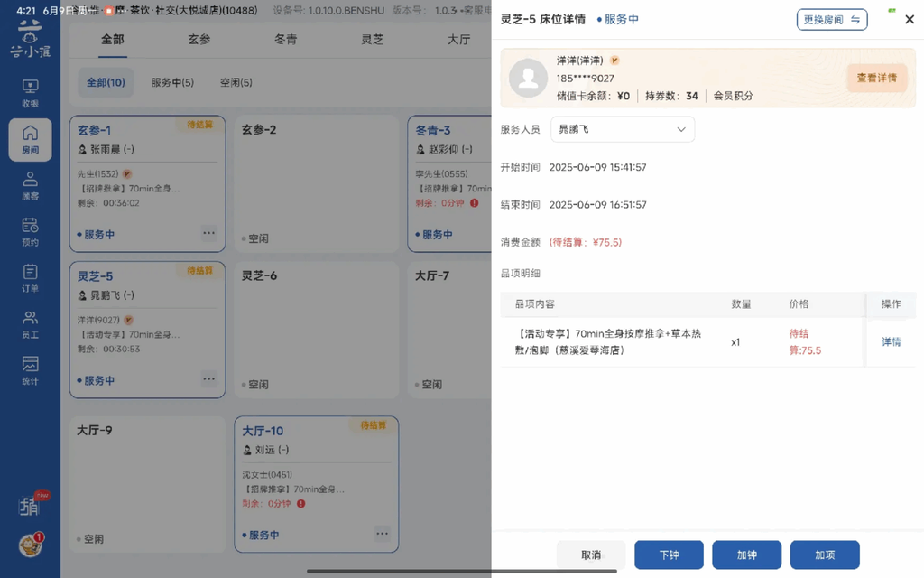Open the 收银 cashier sidebar icon
Screen dimensions: 924x578
[x=30, y=93]
